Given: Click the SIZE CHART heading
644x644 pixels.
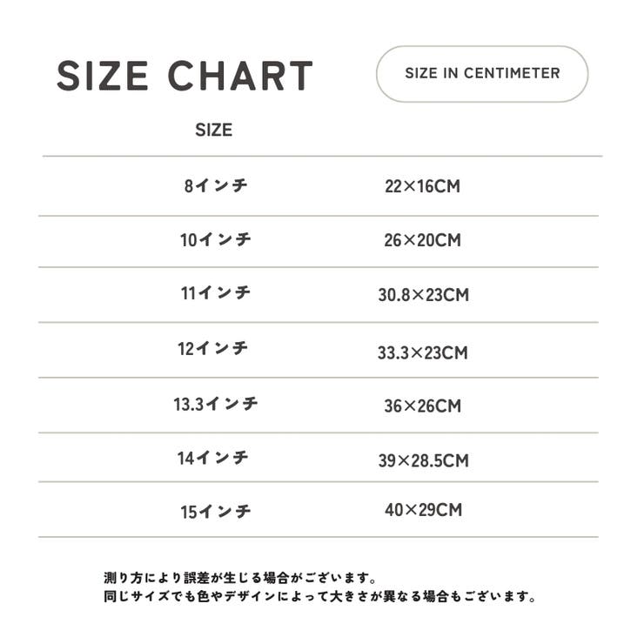Looking at the screenshot, I should coord(184,76).
